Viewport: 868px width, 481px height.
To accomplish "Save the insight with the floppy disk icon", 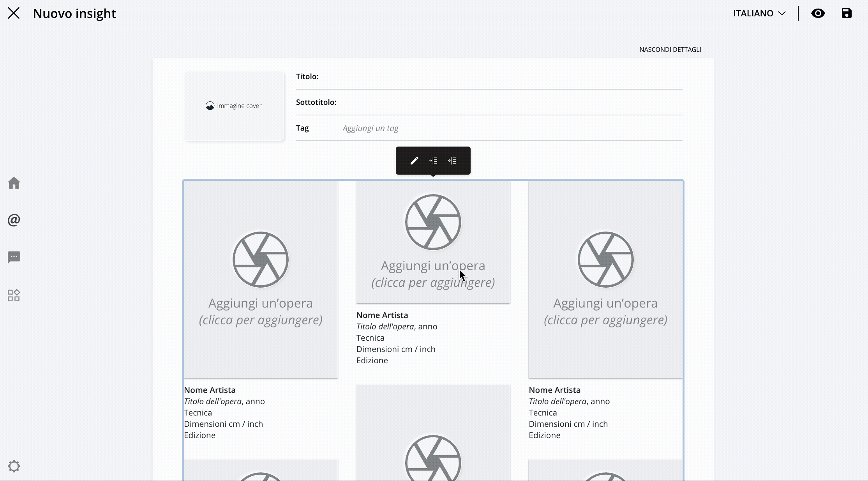I will point(846,13).
